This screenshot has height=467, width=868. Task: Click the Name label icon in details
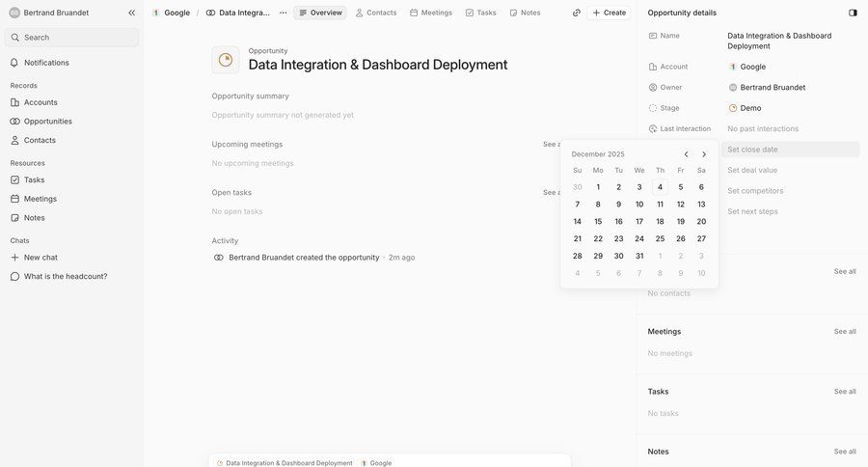(653, 36)
